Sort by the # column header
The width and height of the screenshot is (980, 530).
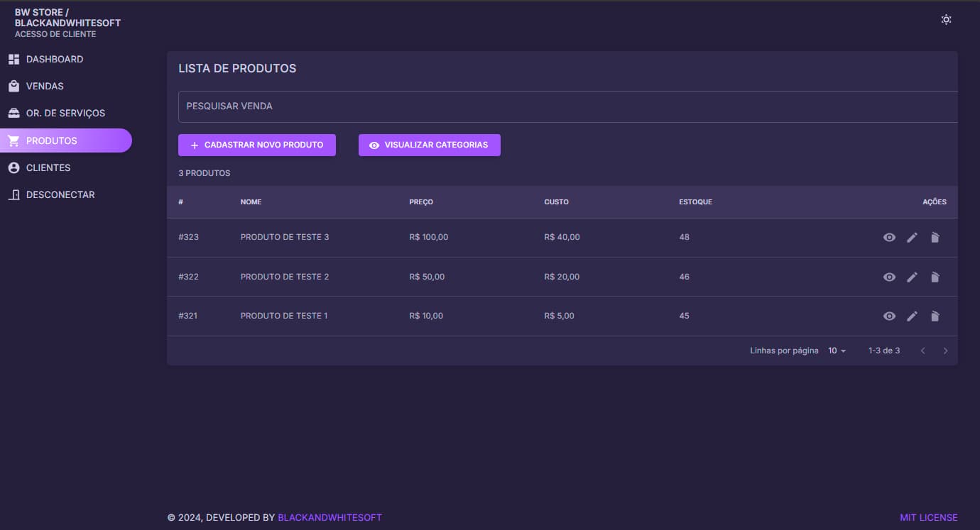pyautogui.click(x=181, y=202)
